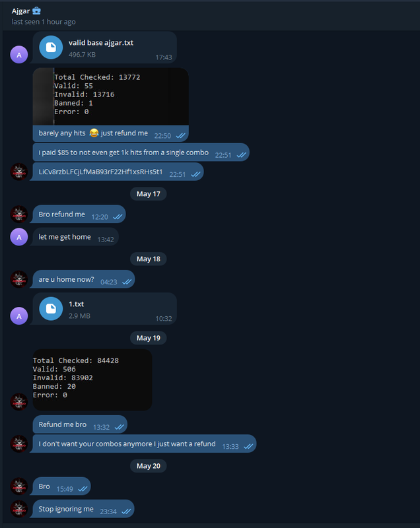
Task: Click the purple A avatar beside valid base ajgar.txt
Action: coord(19,55)
